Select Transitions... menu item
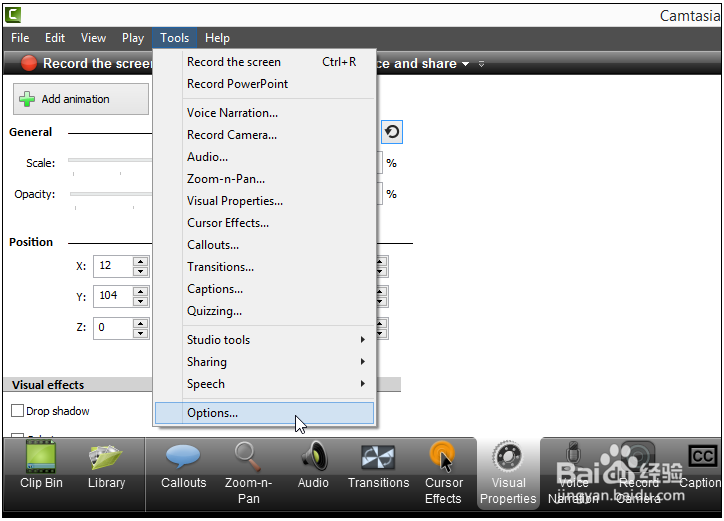 265,267
